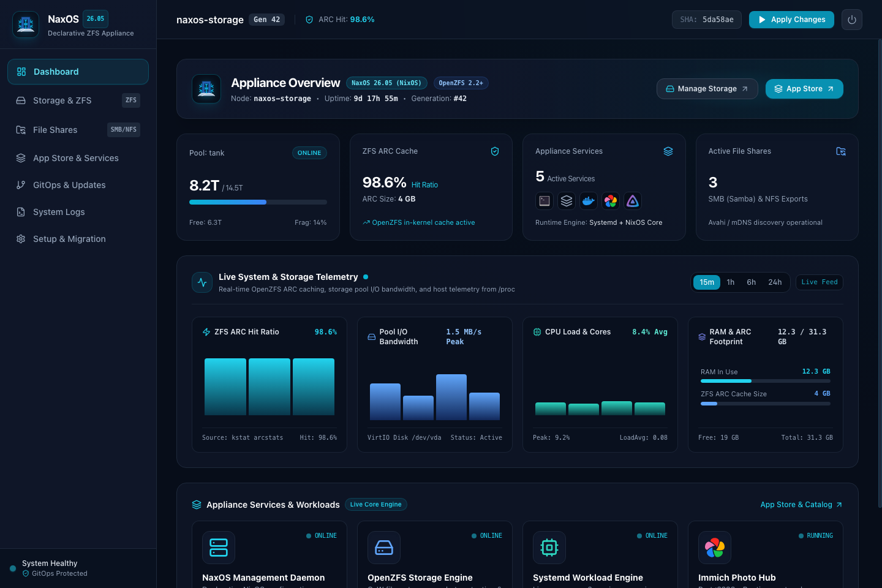This screenshot has width=882, height=588.
Task: Click the Docker whale service icon
Action: point(589,201)
